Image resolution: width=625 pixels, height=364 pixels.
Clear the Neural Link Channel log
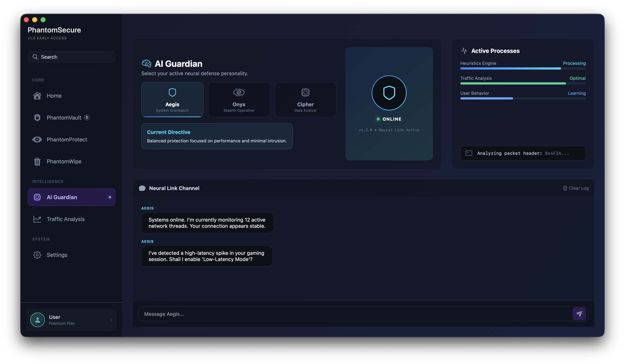click(575, 188)
